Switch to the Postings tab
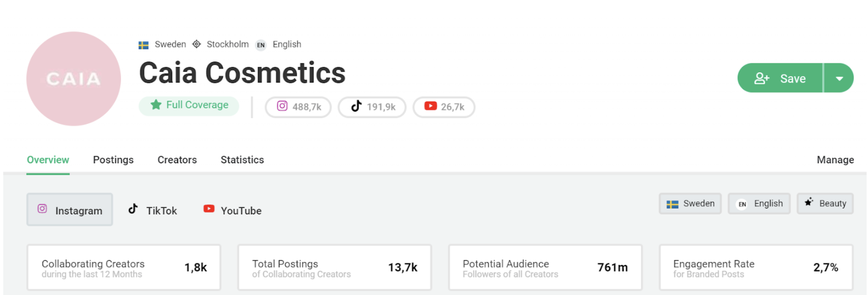 click(113, 160)
